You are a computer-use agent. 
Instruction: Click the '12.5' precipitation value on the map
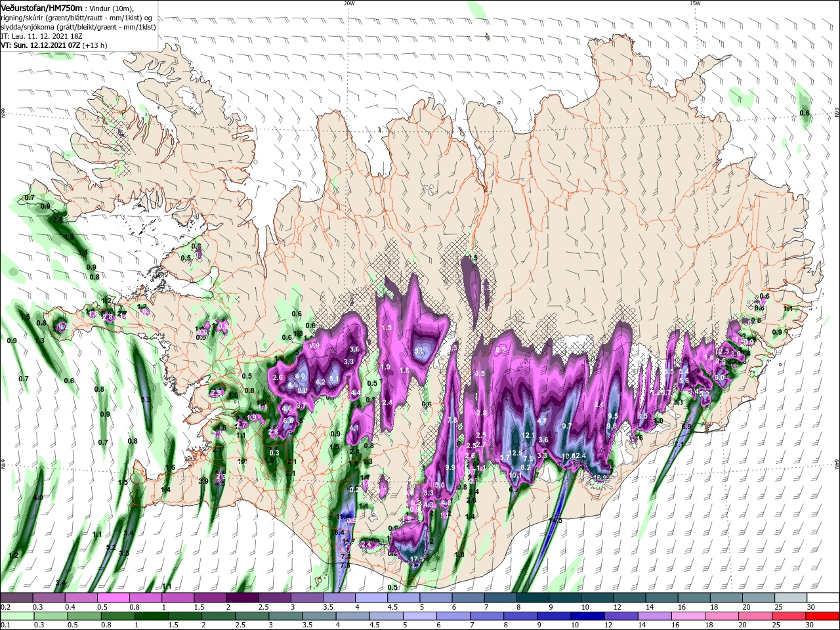515,453
